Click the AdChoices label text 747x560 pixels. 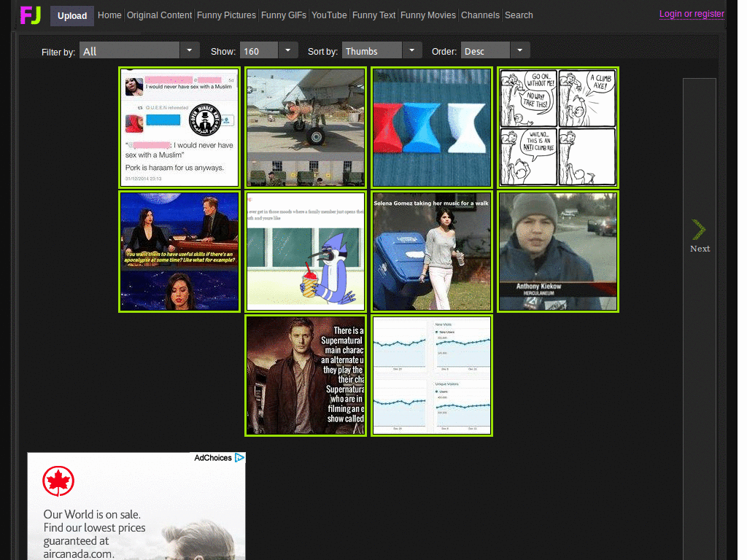213,458
